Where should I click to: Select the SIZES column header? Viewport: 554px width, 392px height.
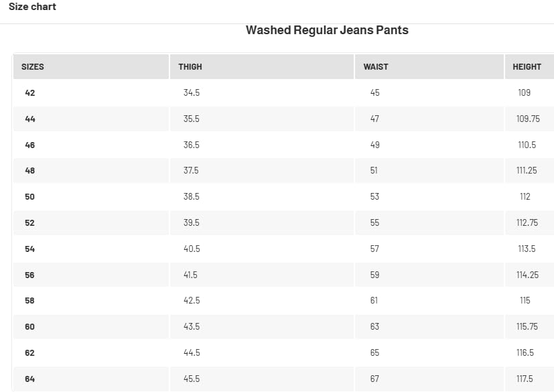(33, 67)
